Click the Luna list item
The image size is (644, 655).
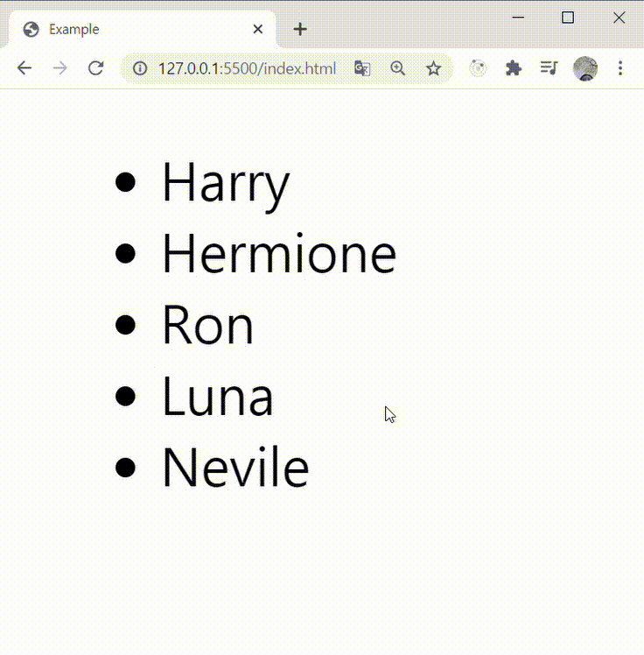click(x=217, y=397)
